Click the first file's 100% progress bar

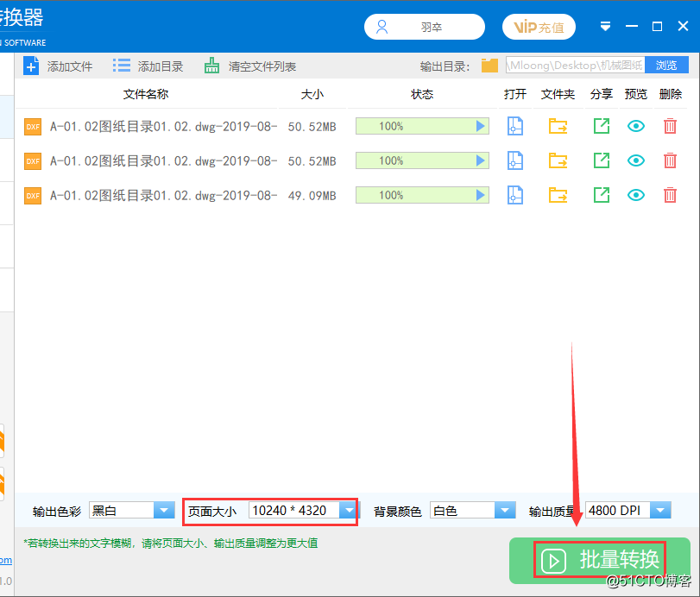422,126
